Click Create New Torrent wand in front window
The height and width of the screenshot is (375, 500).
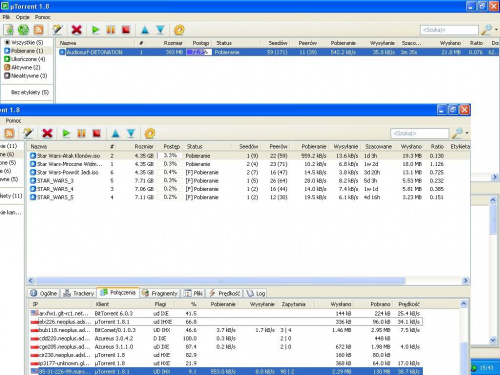click(28, 133)
